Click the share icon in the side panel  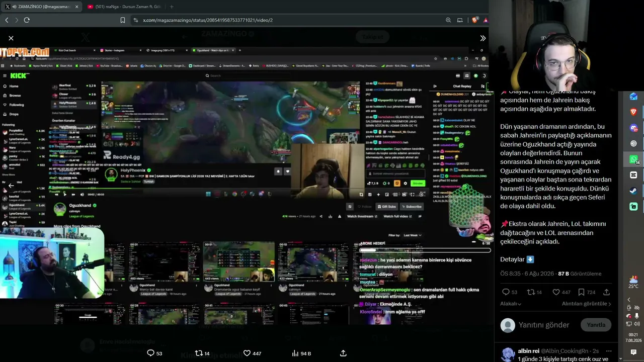606,292
